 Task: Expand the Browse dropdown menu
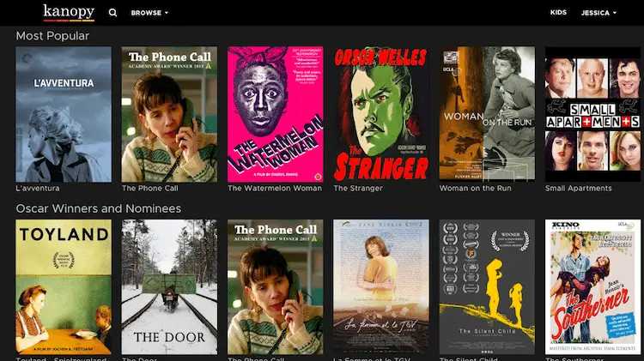click(149, 13)
